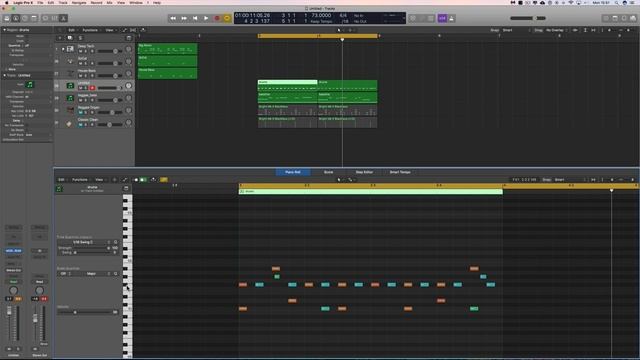
Task: Open track header configuration button
Action: pos(129,38)
